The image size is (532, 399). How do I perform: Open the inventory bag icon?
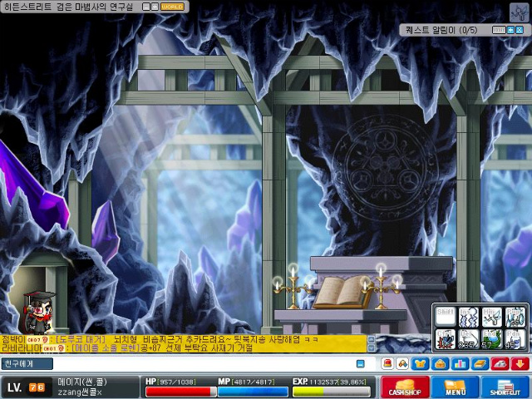click(440, 364)
